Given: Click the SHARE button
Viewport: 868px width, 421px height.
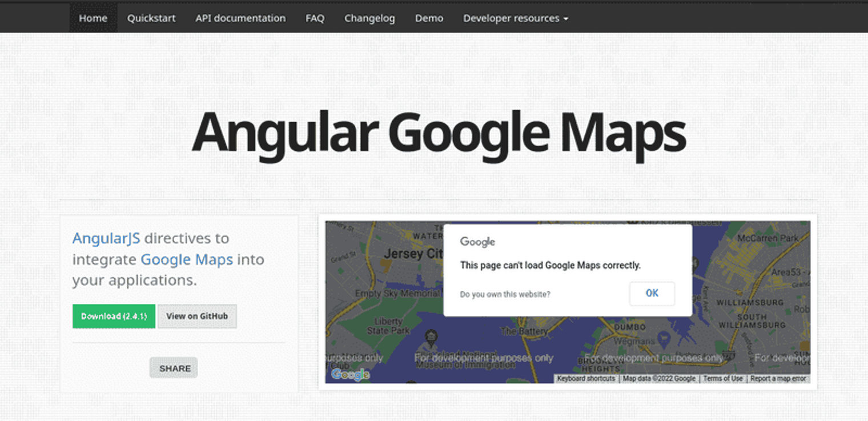Looking at the screenshot, I should [x=174, y=368].
